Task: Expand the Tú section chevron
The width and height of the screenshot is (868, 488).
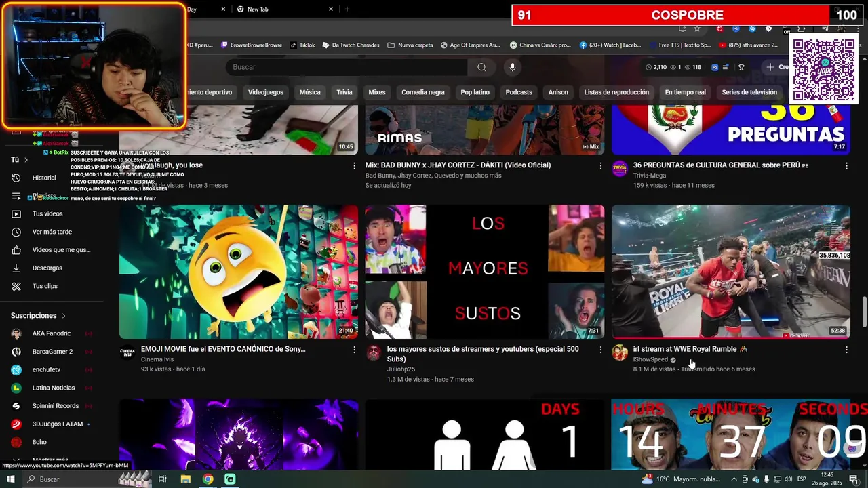Action: [x=26, y=160]
